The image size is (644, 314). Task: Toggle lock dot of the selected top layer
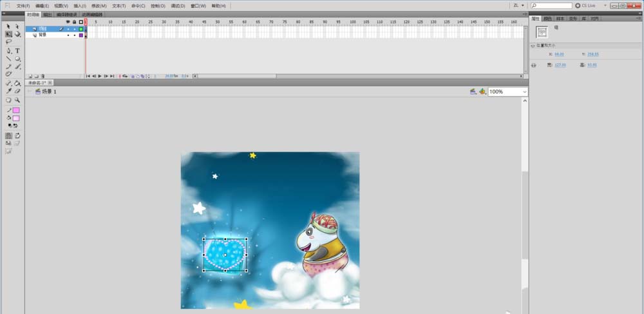(x=74, y=29)
